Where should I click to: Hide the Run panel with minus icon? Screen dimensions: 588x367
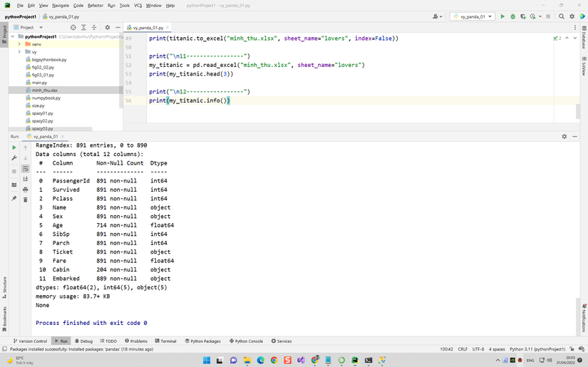click(574, 136)
